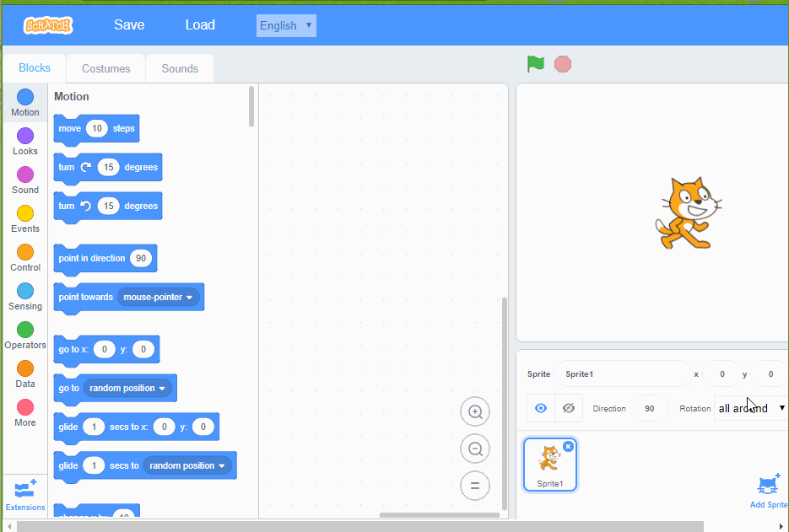
Task: Stop the project with the red stop sign
Action: [x=562, y=63]
